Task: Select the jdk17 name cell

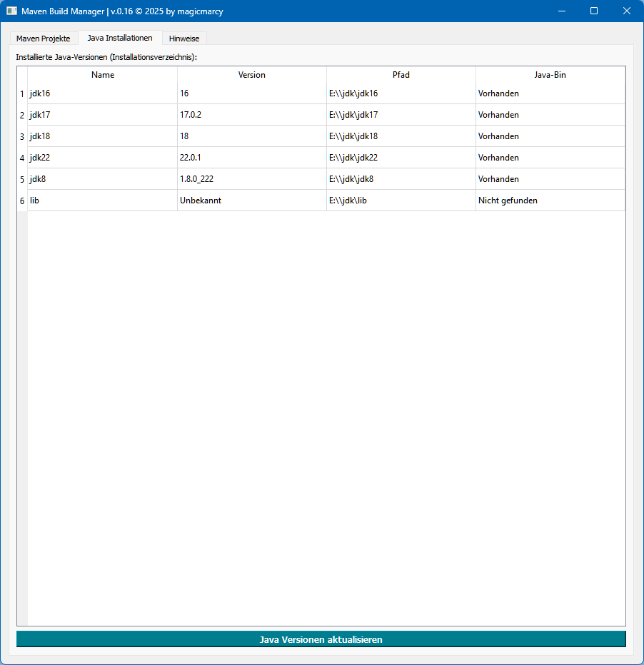Action: 103,115
